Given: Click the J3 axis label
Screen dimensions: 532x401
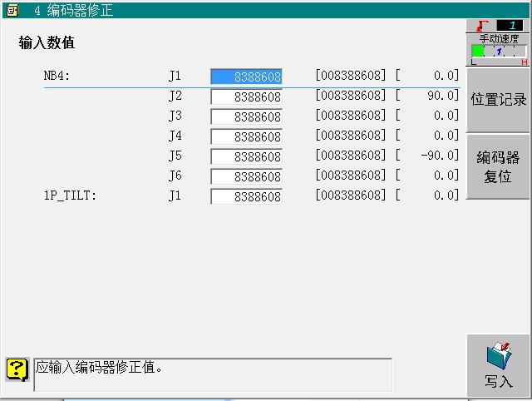Looking at the screenshot, I should click(175, 116).
